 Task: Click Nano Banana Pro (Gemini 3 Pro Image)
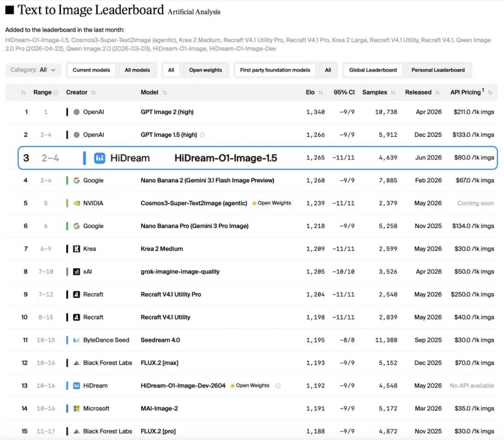[195, 226]
